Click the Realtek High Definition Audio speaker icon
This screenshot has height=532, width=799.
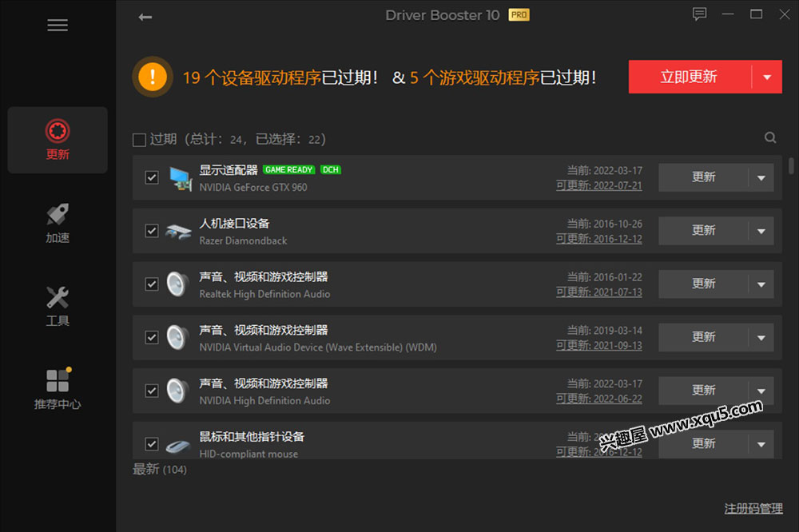click(177, 284)
